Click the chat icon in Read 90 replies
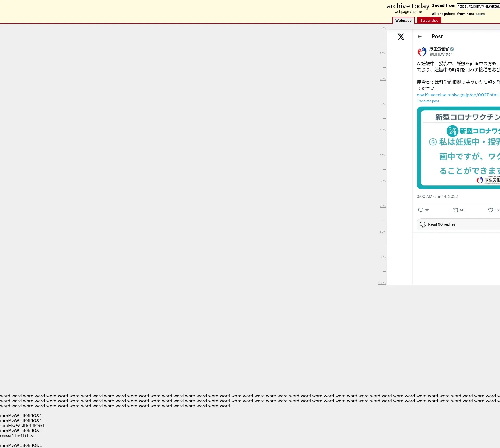This screenshot has width=500, height=448. (x=423, y=224)
